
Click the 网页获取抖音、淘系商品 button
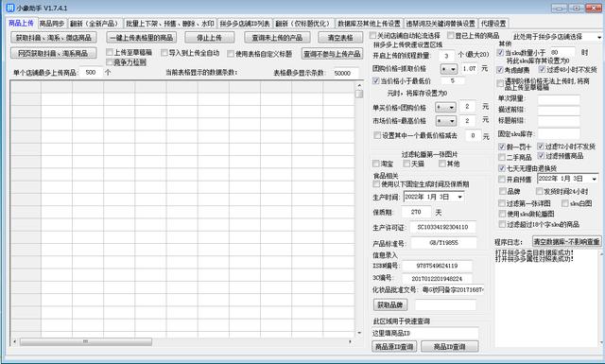pyautogui.click(x=53, y=53)
